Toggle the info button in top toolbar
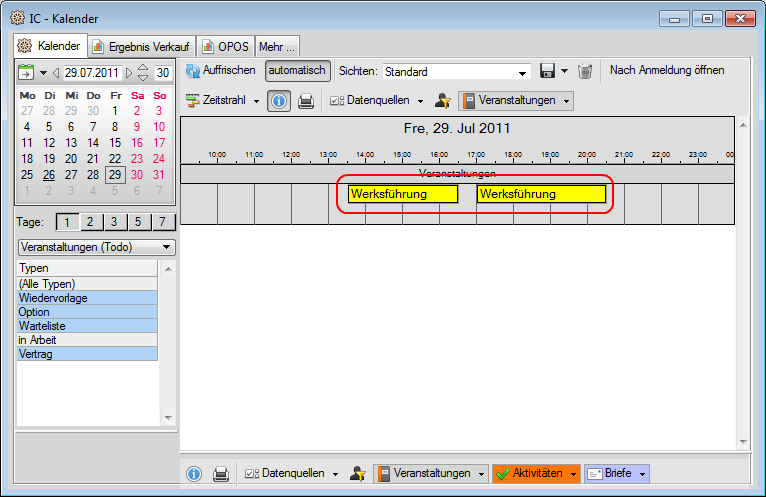Image resolution: width=766 pixels, height=497 pixels. [280, 101]
